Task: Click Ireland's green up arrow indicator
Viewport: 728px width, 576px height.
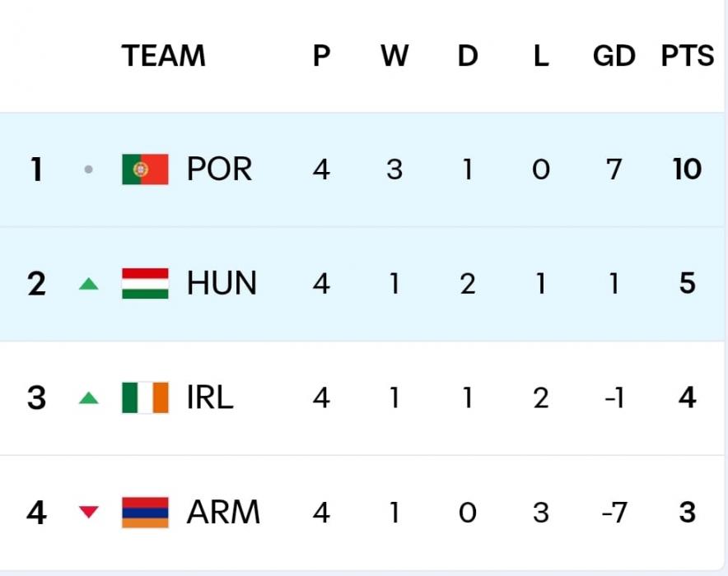Action: click(88, 399)
